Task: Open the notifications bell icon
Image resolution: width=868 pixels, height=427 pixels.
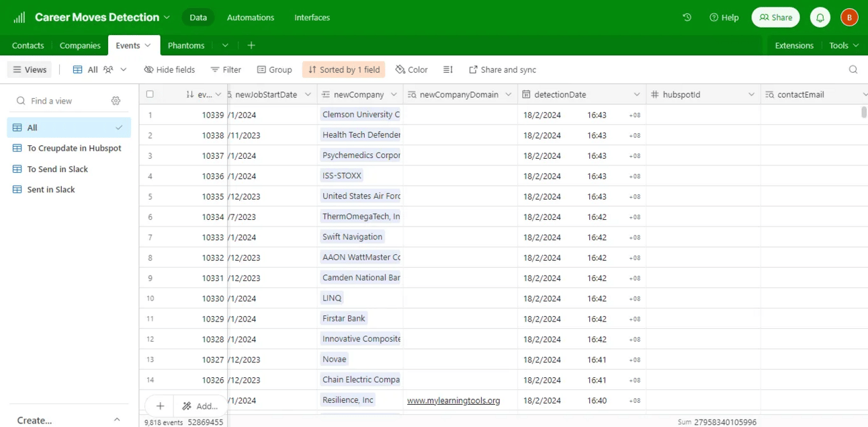Action: tap(820, 17)
